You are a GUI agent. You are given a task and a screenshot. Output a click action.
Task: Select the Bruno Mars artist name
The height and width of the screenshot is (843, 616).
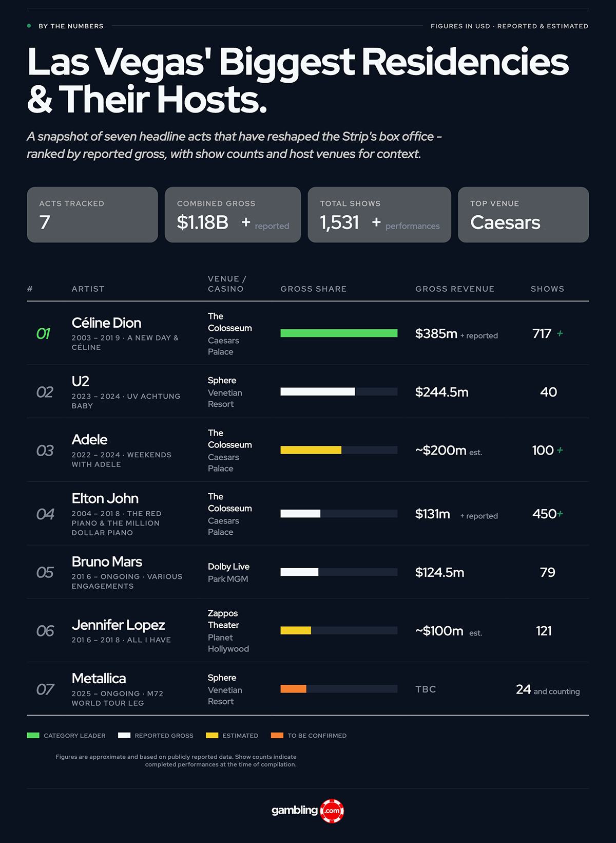107,561
